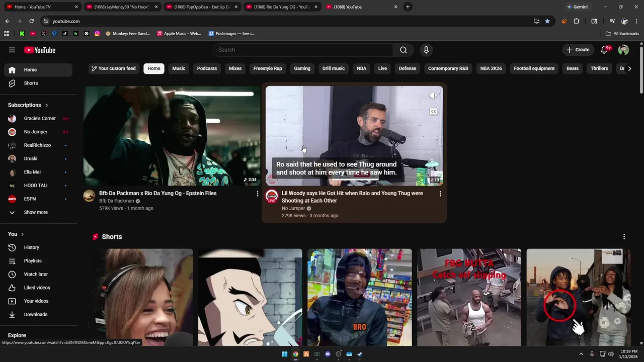Click the Bfb Da Packman channel avatar
This screenshot has width=644, height=362.
(89, 196)
